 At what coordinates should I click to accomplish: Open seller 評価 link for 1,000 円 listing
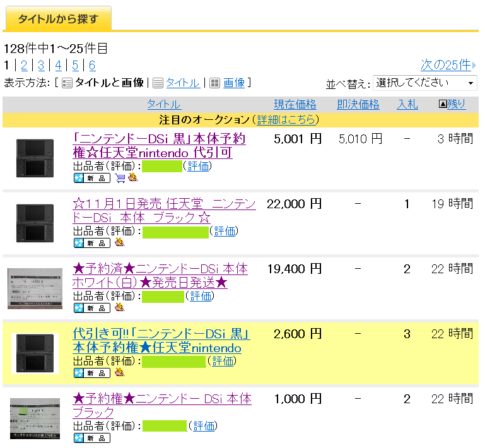204,426
